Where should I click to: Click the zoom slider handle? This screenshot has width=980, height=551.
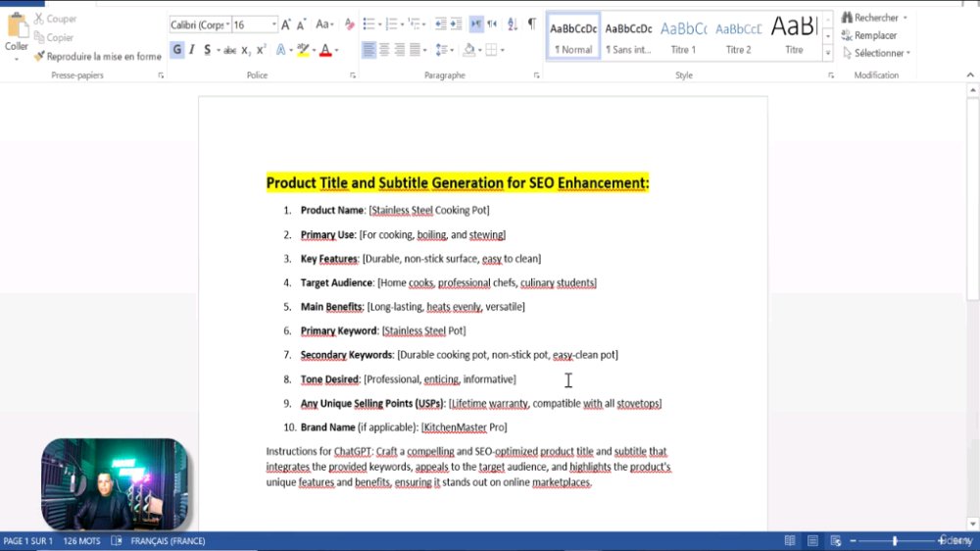(x=895, y=541)
